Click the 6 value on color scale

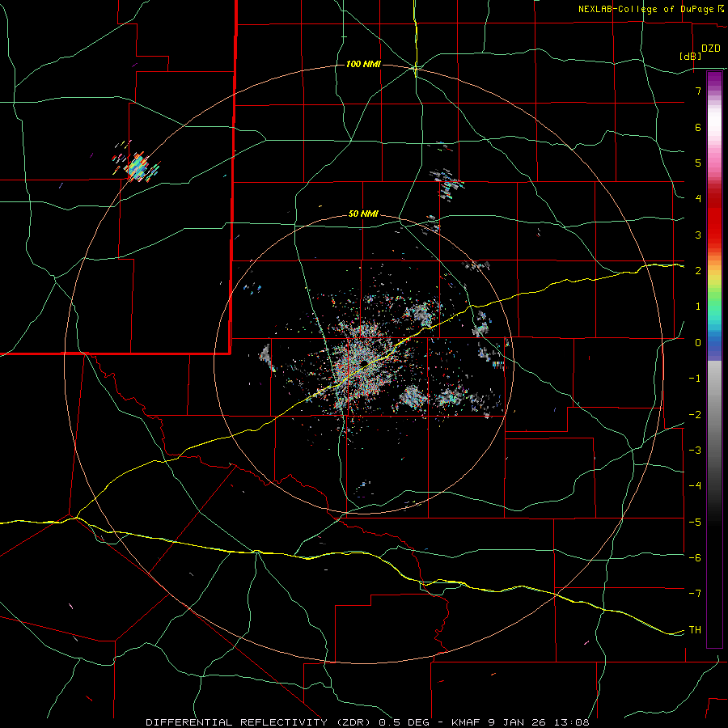click(698, 127)
